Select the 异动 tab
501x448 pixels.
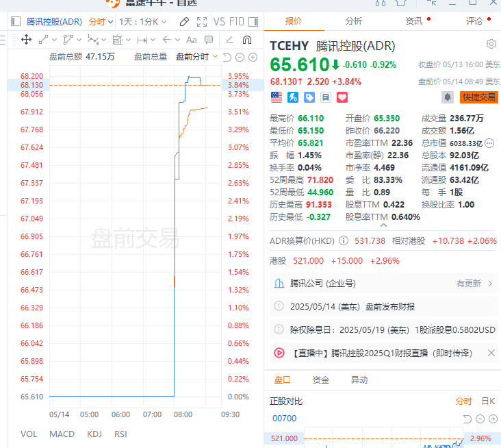coord(359,380)
